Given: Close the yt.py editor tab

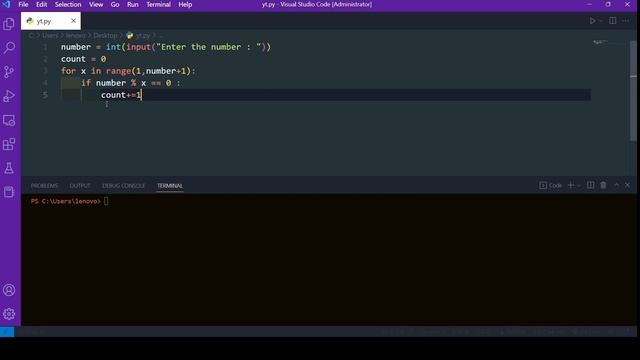Looking at the screenshot, I should 73,20.
